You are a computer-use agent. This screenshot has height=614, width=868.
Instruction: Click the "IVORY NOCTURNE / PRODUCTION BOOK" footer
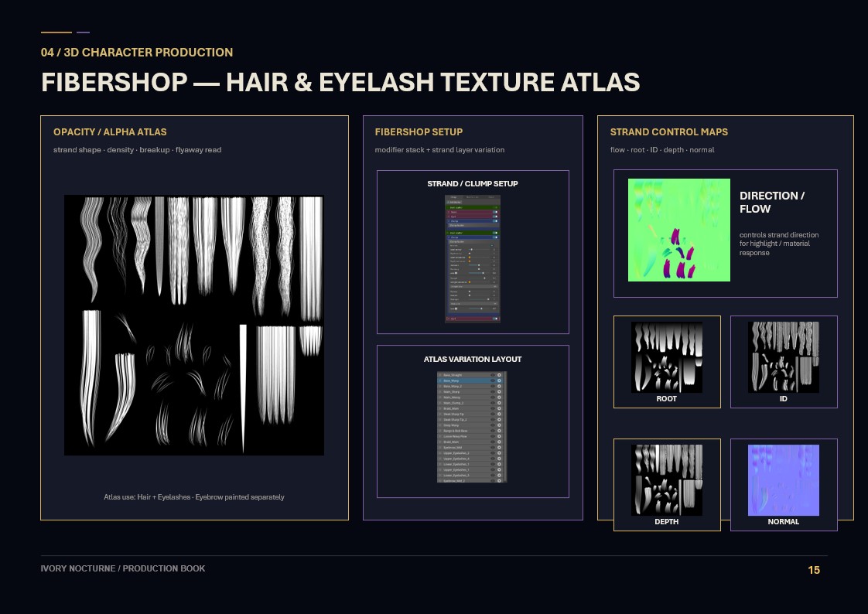123,568
